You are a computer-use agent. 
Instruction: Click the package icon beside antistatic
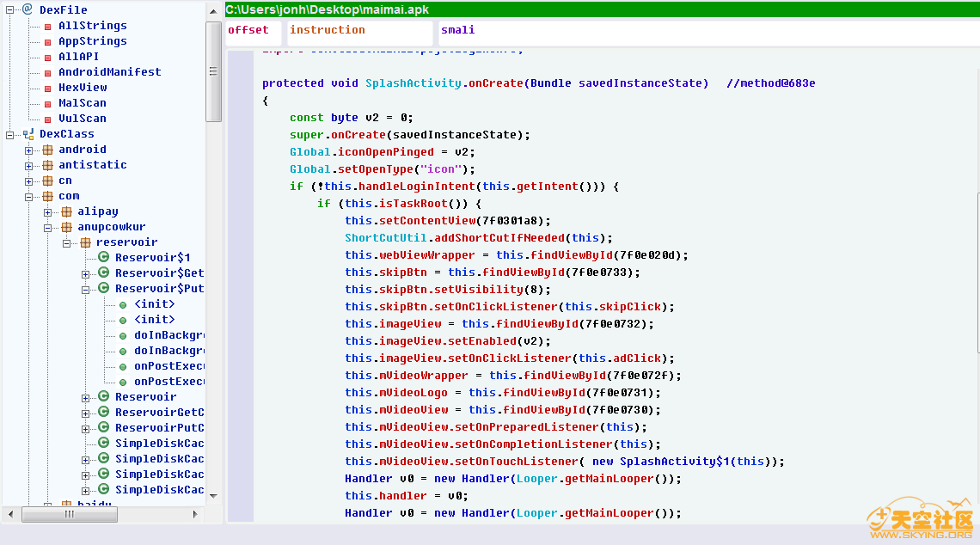pos(47,165)
